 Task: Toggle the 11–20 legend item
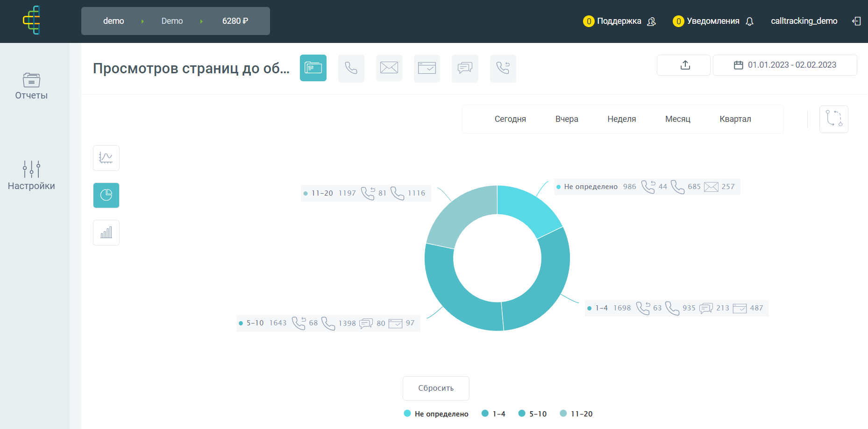tap(576, 414)
